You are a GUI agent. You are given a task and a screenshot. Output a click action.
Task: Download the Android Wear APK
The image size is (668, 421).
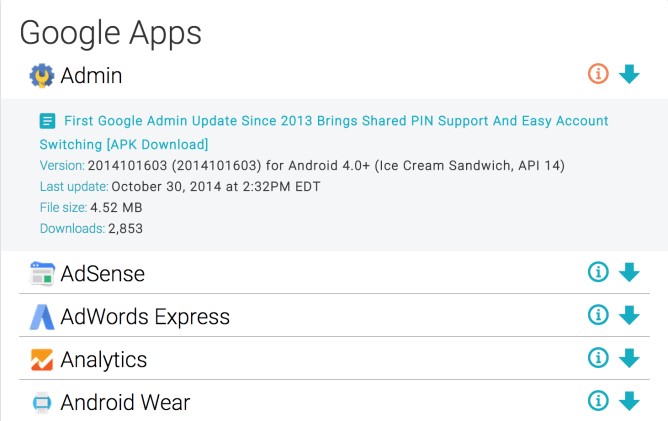click(x=629, y=401)
